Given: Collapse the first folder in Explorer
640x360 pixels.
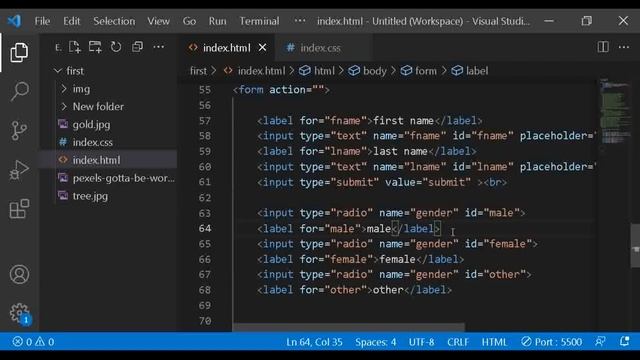Looking at the screenshot, I should click(x=58, y=71).
